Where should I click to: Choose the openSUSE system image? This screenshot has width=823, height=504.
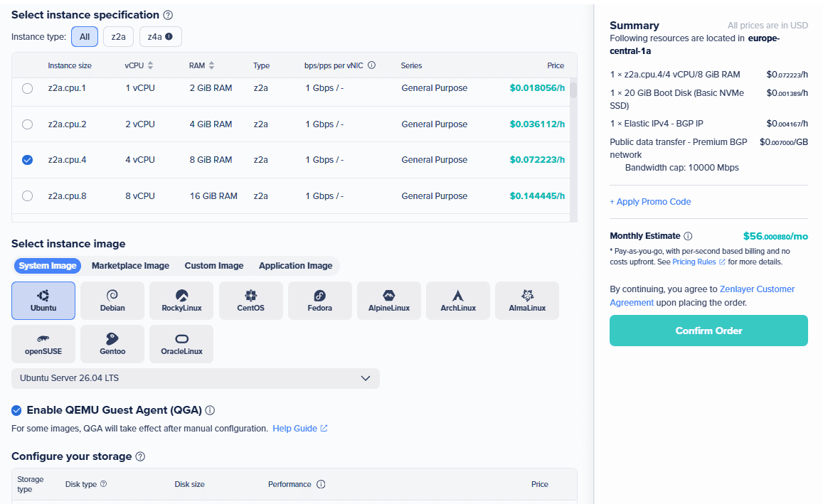pyautogui.click(x=43, y=344)
